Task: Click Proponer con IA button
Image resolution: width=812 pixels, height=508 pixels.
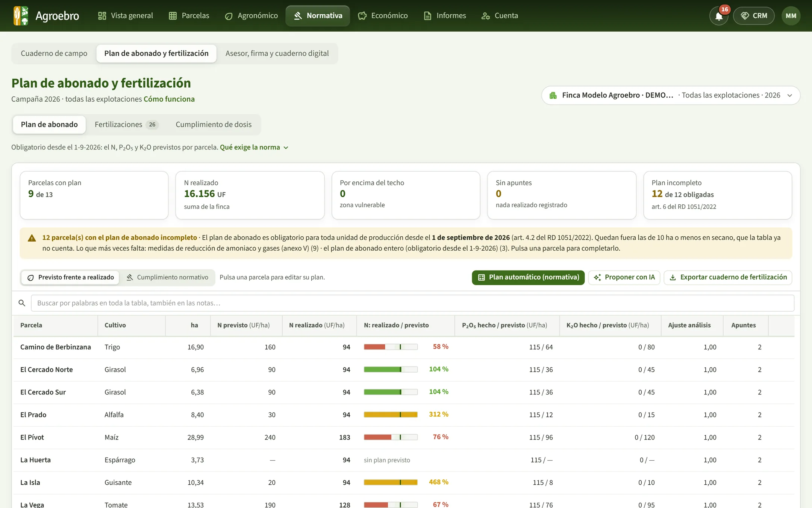Action: pos(624,277)
